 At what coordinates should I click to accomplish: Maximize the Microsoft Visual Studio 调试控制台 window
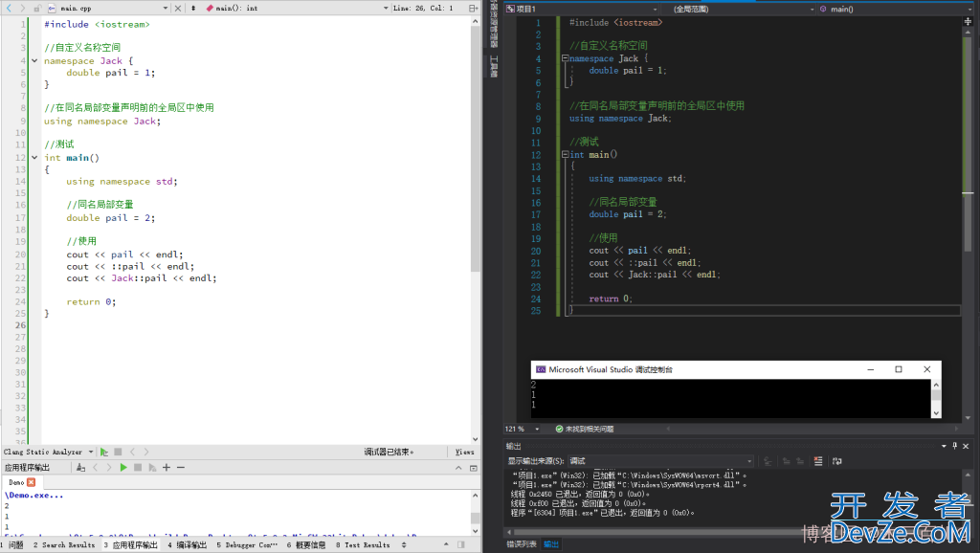(899, 369)
